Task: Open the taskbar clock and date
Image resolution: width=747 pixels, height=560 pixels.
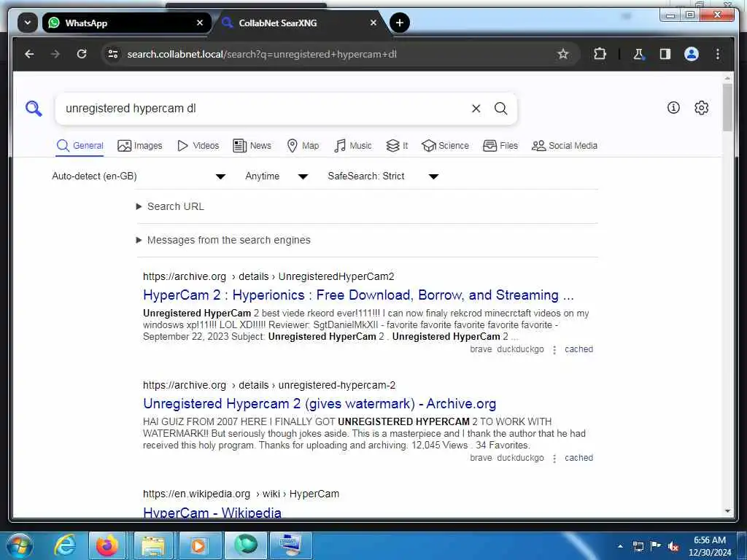Action: click(x=709, y=546)
